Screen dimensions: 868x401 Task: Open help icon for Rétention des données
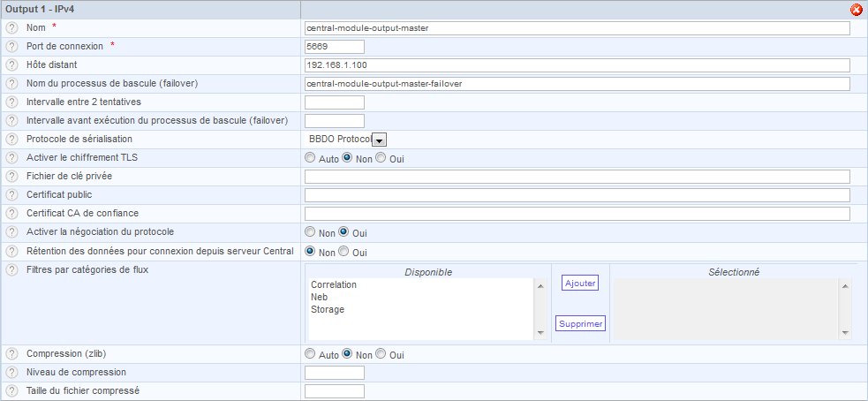pyautogui.click(x=11, y=251)
